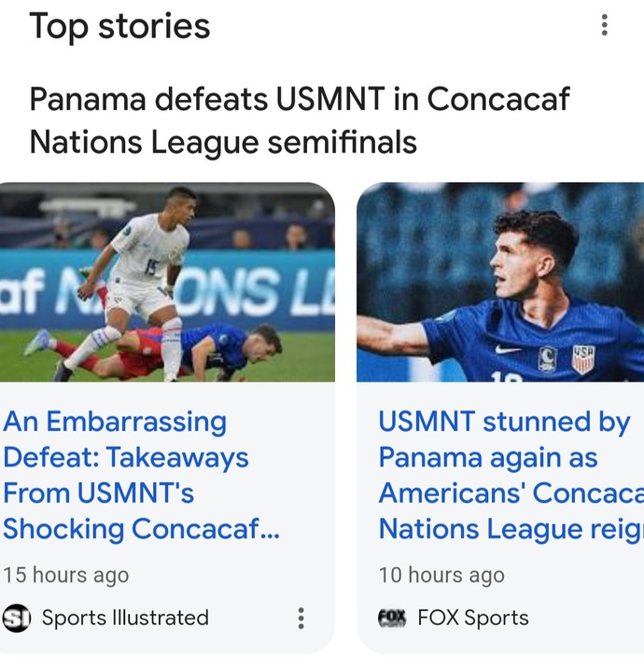Click the USA crest on blue jersey
This screenshot has height=668, width=644.
tap(582, 357)
